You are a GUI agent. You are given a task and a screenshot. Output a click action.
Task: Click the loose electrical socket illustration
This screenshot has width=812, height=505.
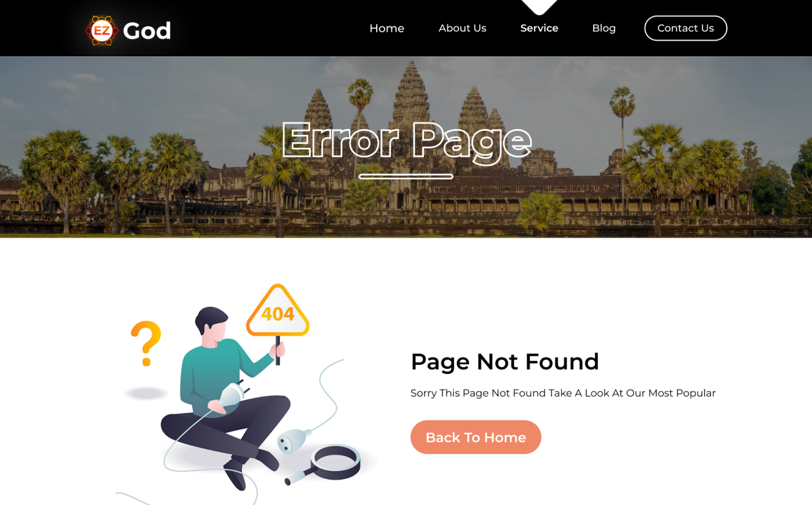click(x=293, y=440)
